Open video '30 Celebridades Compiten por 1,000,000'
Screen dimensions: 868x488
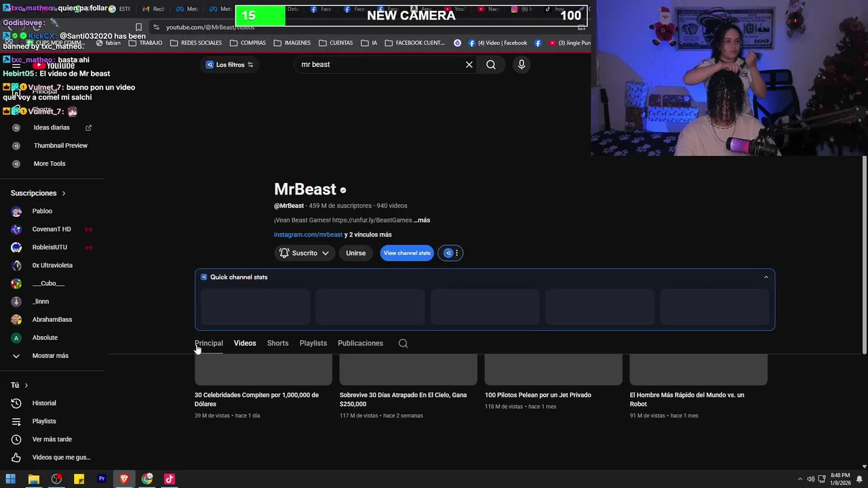click(x=256, y=399)
